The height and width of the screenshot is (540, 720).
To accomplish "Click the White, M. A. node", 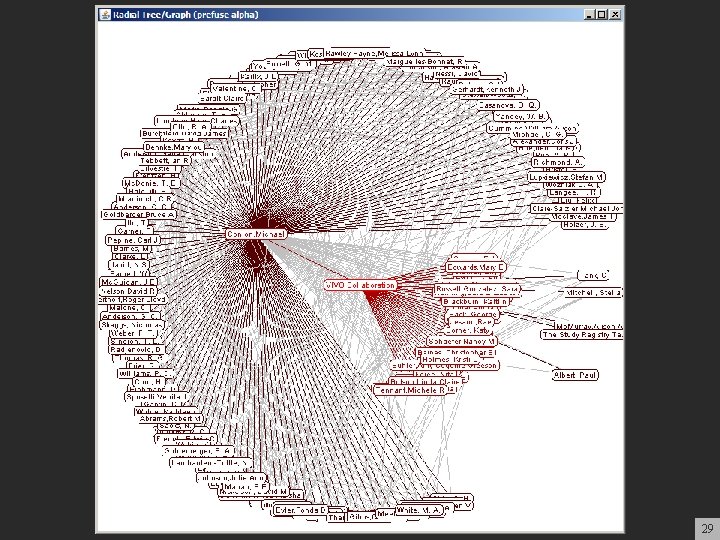I will click(x=419, y=510).
